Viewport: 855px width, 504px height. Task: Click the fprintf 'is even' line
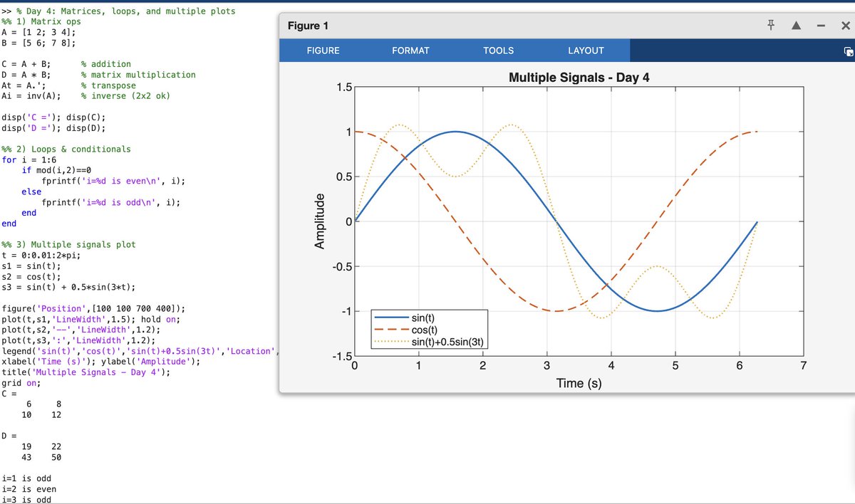(x=114, y=182)
